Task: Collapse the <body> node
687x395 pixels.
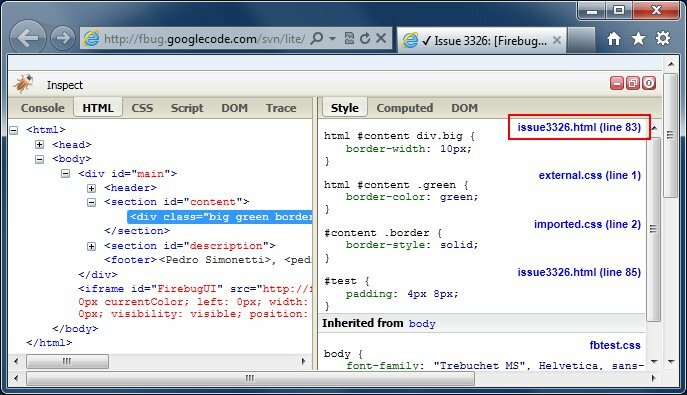Action: pyautogui.click(x=39, y=159)
